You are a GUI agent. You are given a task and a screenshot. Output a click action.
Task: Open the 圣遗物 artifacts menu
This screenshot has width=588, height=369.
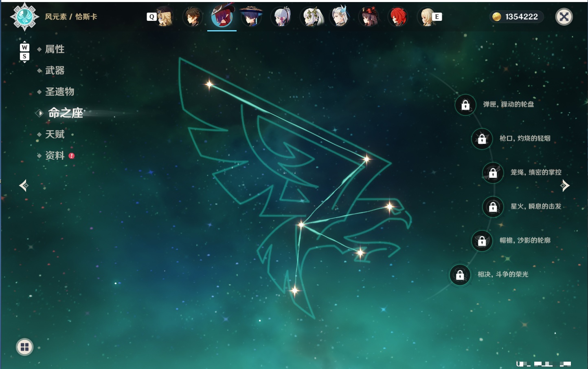pos(59,92)
